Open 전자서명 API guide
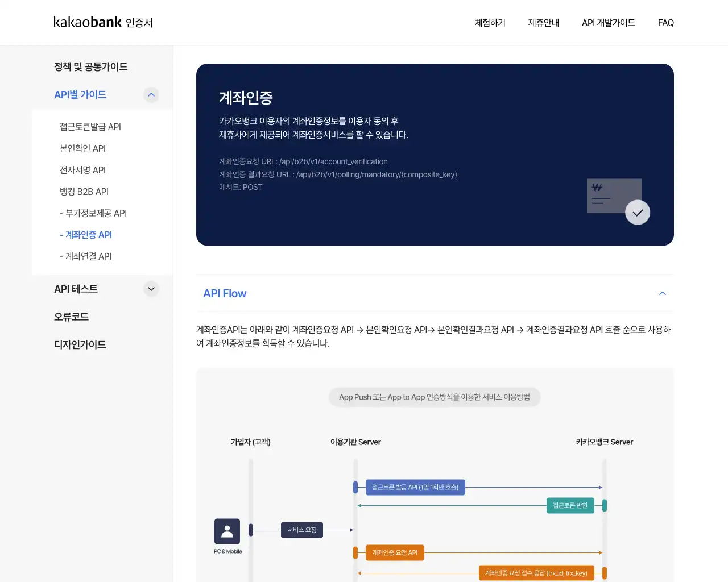The width and height of the screenshot is (728, 582). tap(82, 170)
